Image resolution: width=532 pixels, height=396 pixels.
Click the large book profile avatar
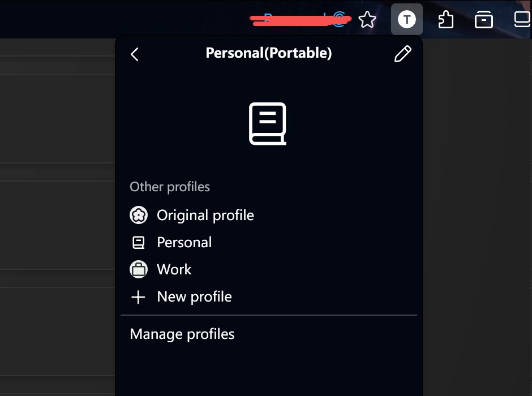[268, 123]
